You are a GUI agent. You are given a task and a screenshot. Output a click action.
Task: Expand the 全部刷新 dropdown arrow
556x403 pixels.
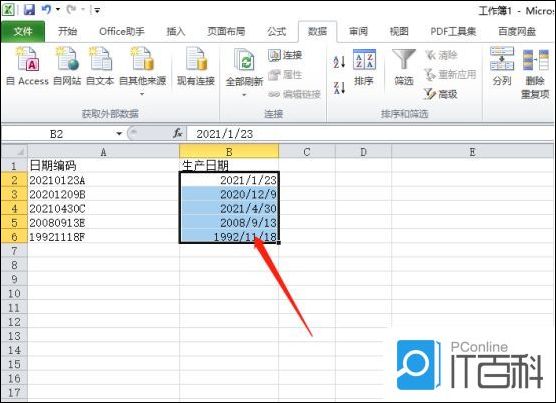pos(244,95)
